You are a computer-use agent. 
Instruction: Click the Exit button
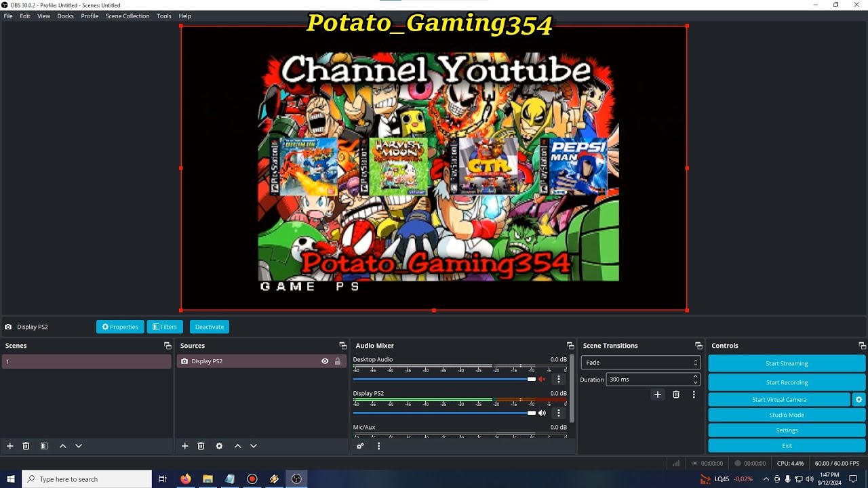[787, 445]
